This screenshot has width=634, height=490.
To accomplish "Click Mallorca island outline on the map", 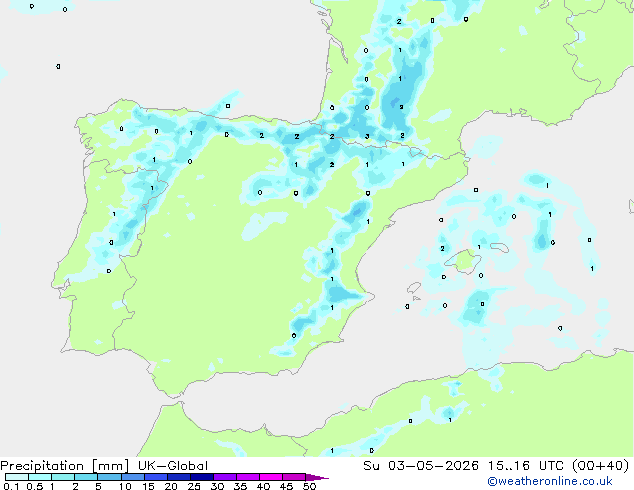I will click(463, 262).
